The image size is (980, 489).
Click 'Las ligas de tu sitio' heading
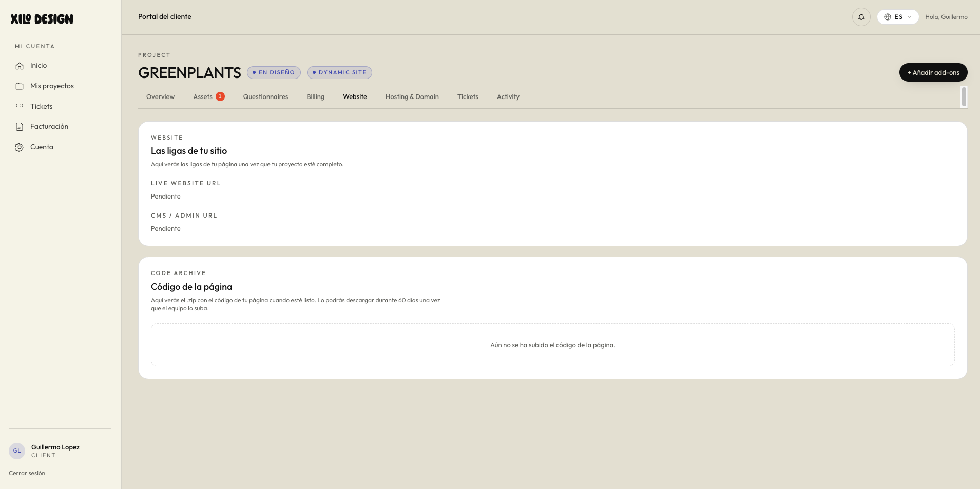click(189, 151)
